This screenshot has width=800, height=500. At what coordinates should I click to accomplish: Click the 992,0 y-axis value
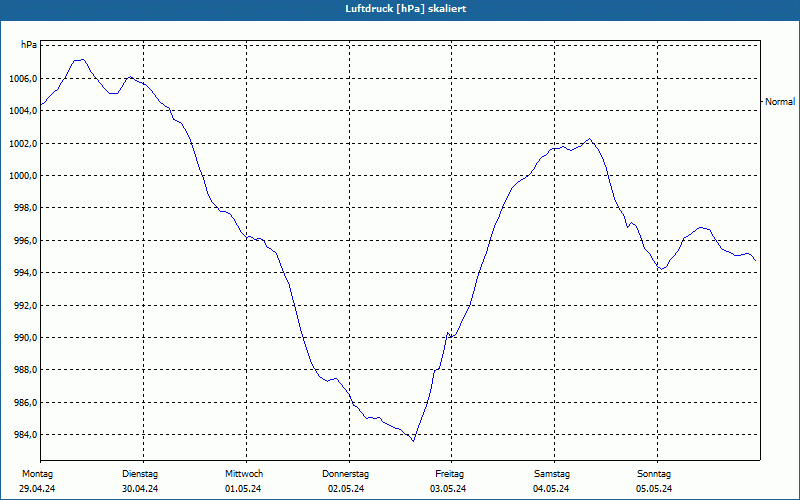click(x=25, y=305)
